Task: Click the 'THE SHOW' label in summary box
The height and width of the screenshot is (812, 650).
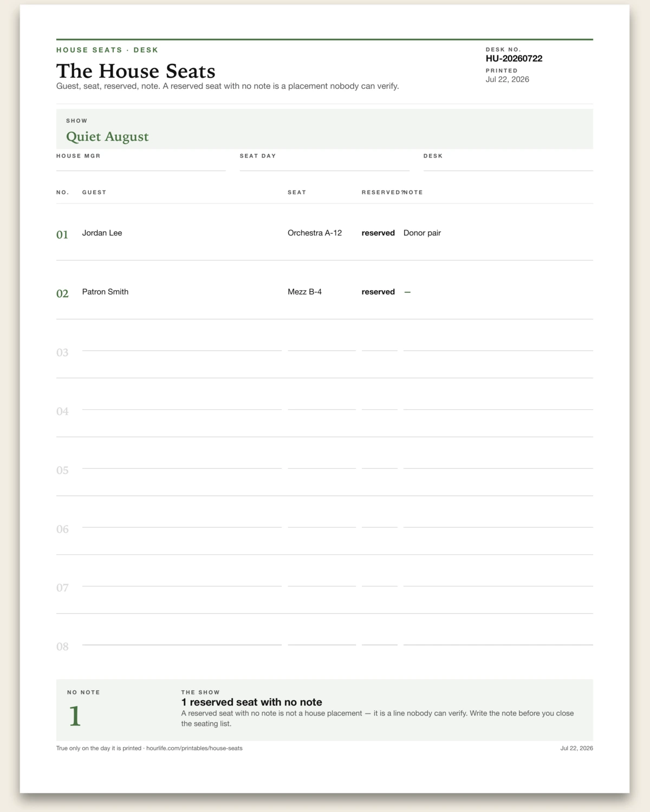Action: [x=200, y=692]
